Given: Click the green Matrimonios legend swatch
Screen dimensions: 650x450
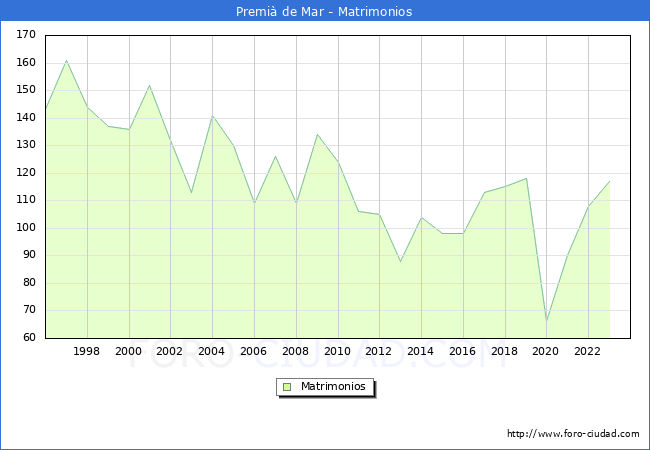Looking at the screenshot, I should [287, 387].
